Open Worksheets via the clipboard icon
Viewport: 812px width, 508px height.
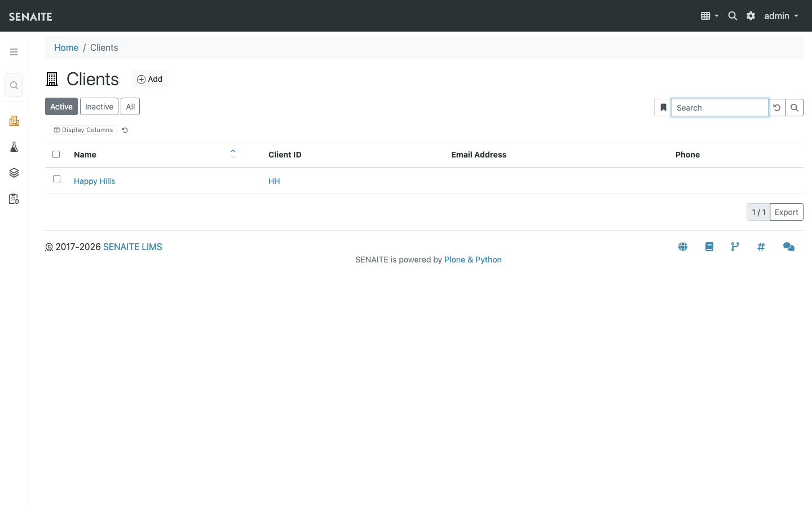coord(14,199)
